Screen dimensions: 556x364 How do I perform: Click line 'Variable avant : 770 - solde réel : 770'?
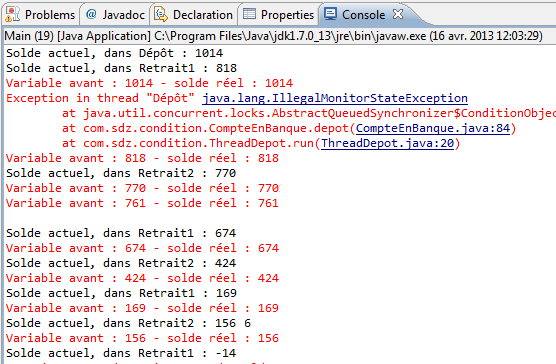[x=142, y=188]
